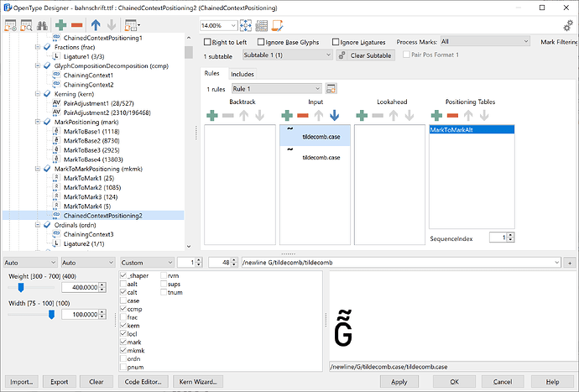The width and height of the screenshot is (579, 392).
Task: Move the Input glyph down
Action: click(x=334, y=114)
